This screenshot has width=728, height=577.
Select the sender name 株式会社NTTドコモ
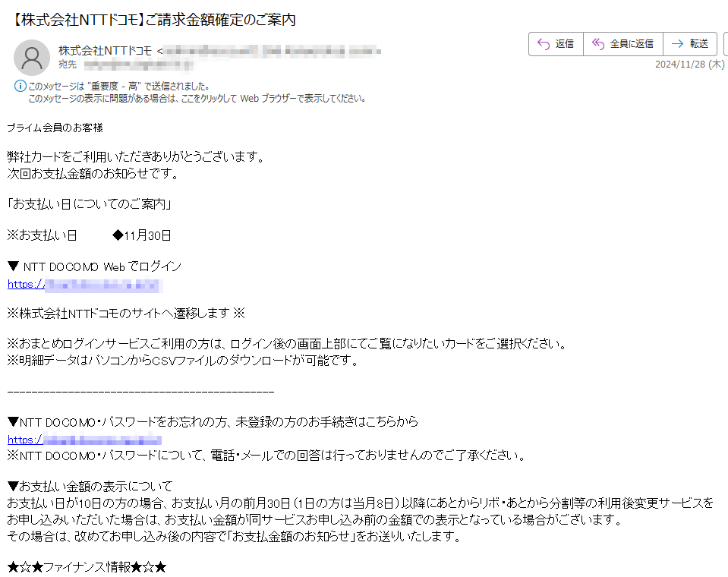coord(106,51)
